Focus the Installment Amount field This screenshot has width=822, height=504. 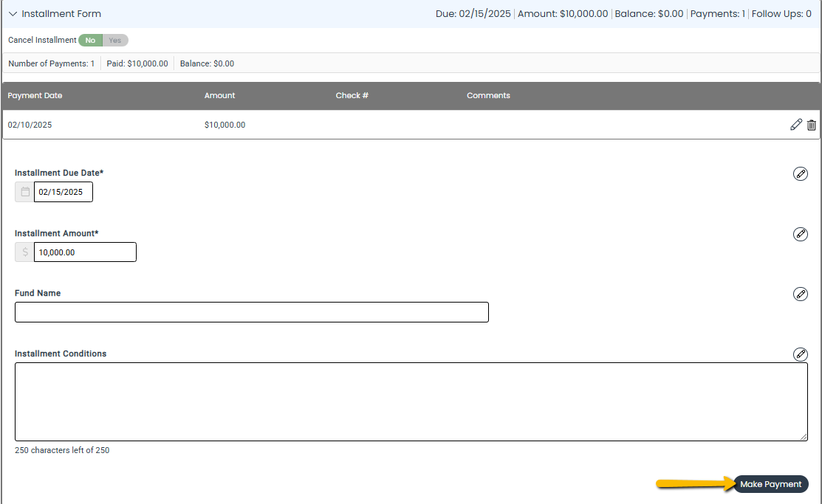click(84, 252)
